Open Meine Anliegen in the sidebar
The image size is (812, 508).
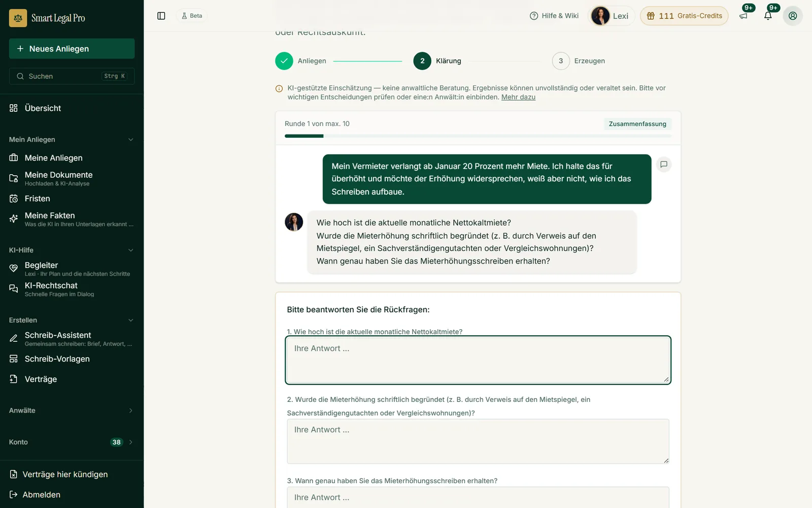[x=72, y=158]
